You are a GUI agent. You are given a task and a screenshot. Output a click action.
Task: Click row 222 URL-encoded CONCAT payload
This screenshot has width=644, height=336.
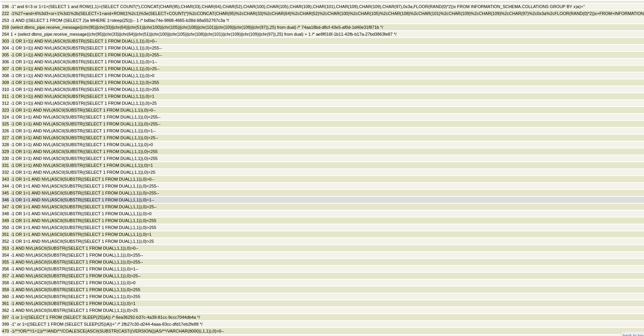327,13
